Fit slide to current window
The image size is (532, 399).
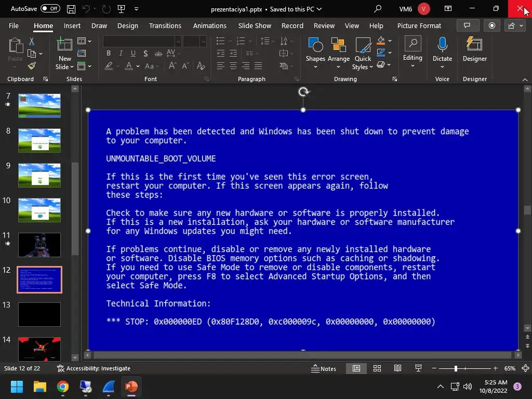(x=525, y=368)
